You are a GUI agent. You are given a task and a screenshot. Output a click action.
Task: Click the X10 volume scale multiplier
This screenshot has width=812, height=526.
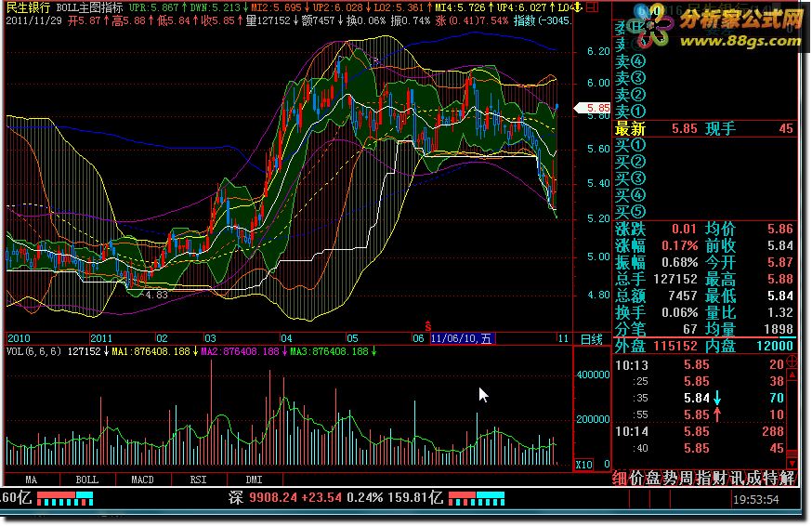(x=584, y=465)
